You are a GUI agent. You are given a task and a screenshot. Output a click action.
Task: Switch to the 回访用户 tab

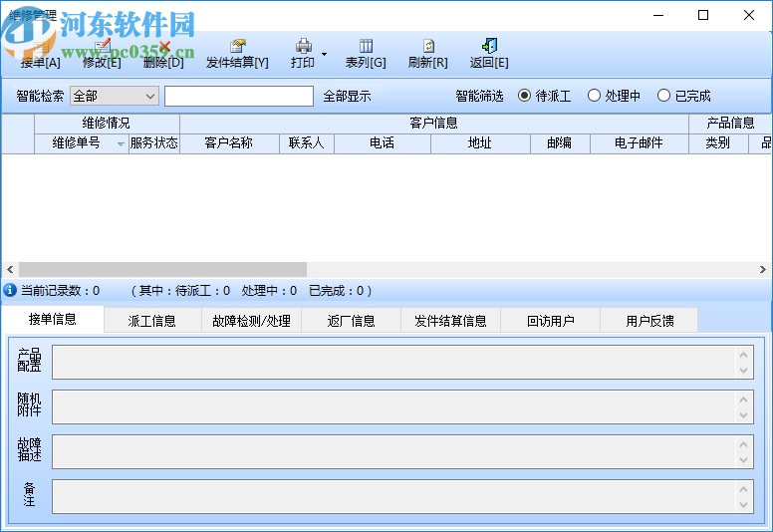[550, 321]
